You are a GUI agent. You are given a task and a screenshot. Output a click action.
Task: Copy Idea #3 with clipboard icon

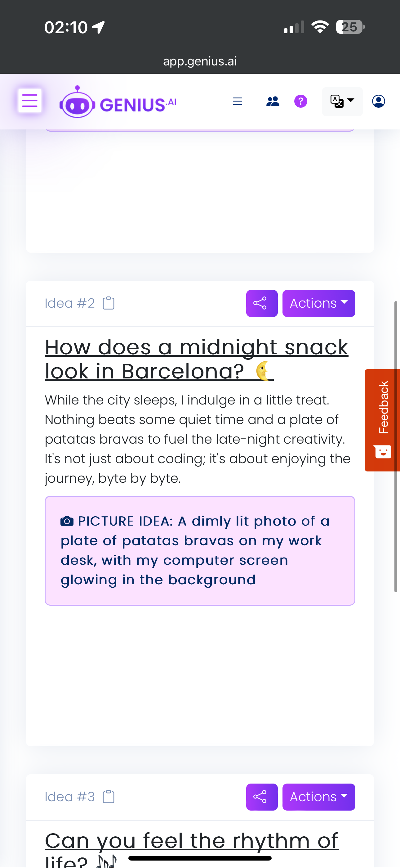pos(109,797)
